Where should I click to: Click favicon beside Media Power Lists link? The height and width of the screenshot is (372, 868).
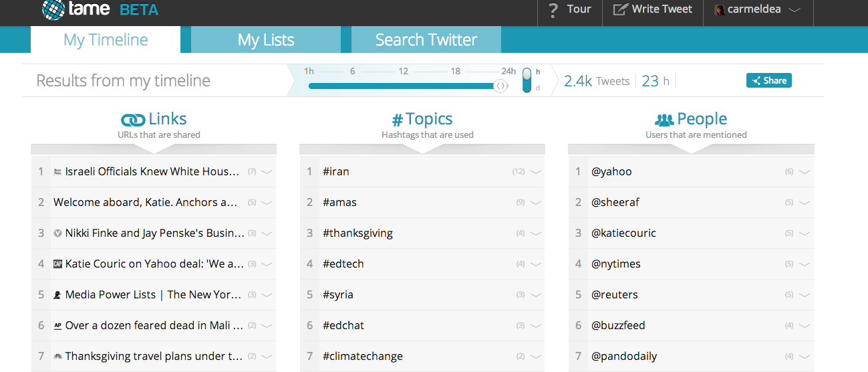tap(58, 295)
